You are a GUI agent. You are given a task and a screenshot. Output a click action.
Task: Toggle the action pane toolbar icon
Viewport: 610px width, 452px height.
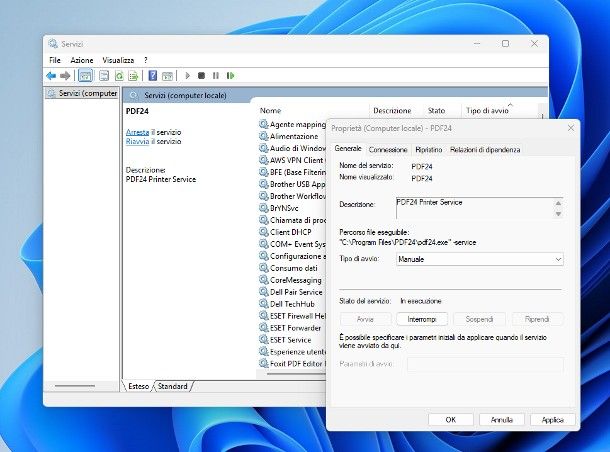click(167, 76)
